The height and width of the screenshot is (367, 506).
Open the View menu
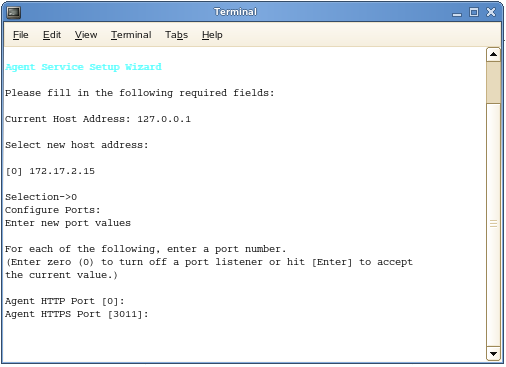pyautogui.click(x=86, y=35)
